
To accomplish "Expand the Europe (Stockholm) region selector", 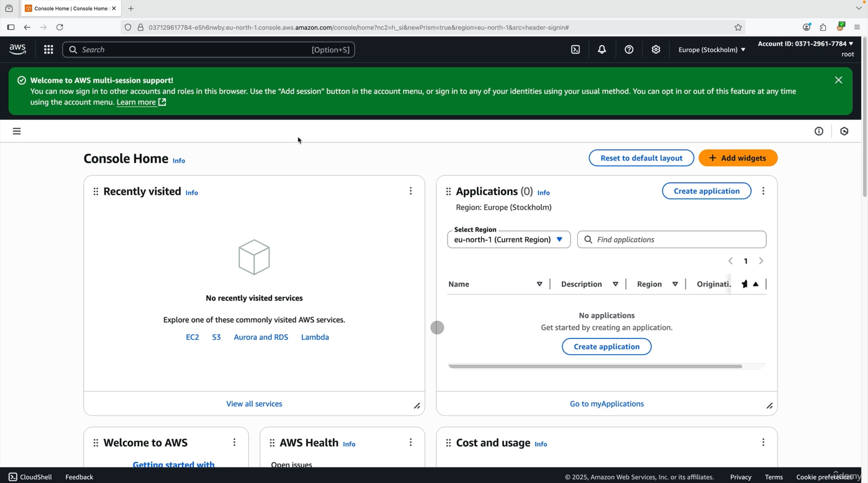I will (x=712, y=50).
